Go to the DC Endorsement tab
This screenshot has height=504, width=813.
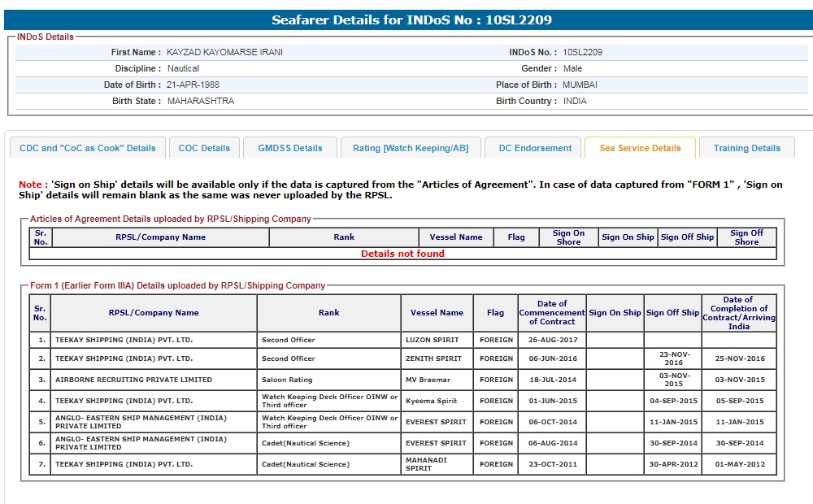pos(535,148)
